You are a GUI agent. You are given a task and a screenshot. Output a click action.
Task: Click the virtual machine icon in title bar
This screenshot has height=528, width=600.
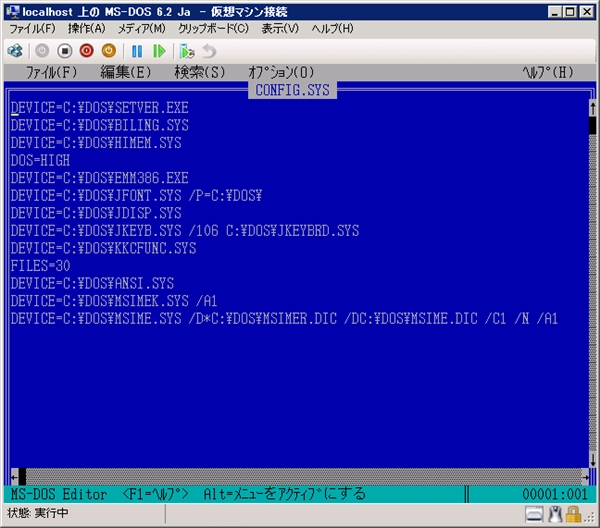[x=13, y=11]
